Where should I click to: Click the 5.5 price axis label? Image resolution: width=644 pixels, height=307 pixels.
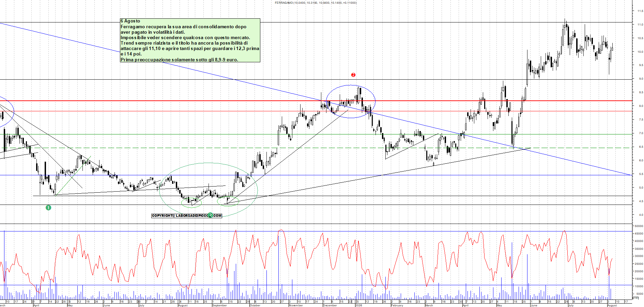(x=641, y=174)
